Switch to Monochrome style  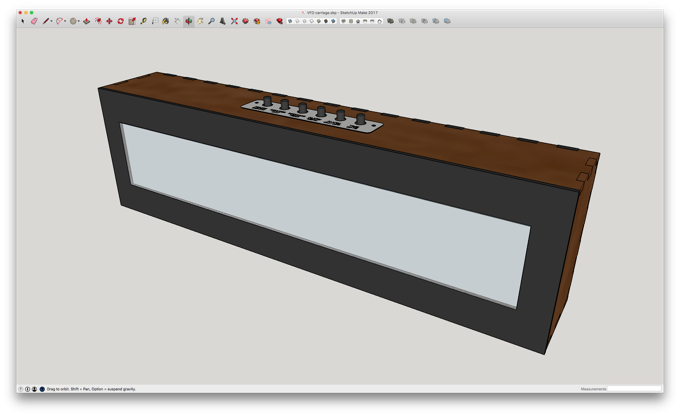pos(333,21)
